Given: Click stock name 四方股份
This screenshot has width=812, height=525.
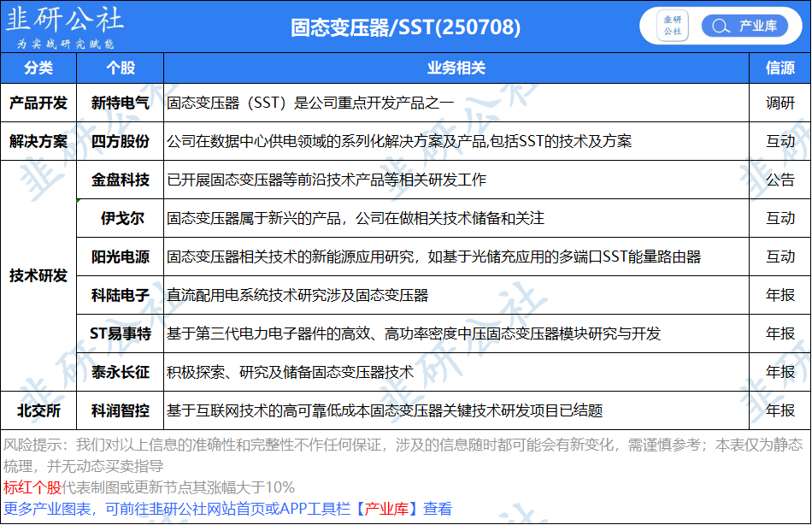Looking at the screenshot, I should click(x=121, y=141).
